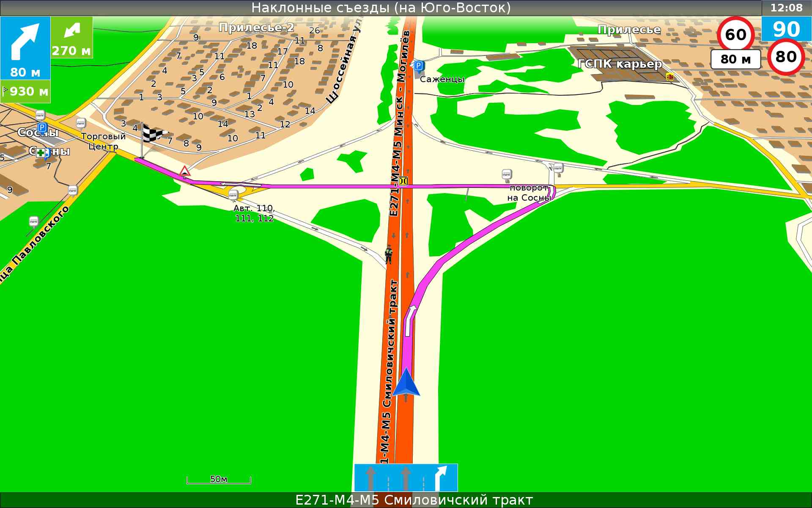812x508 pixels.
Task: Open the lane guidance panel at bottom
Action: coord(406,477)
